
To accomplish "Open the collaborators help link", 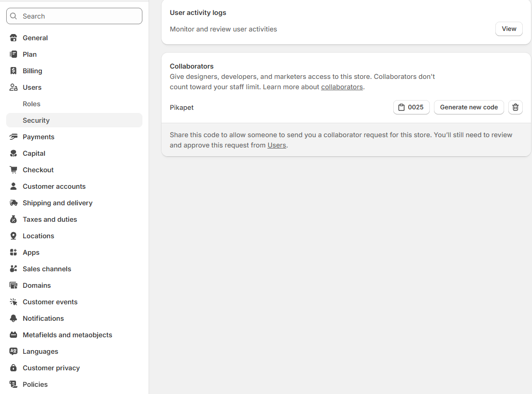I will [x=342, y=87].
